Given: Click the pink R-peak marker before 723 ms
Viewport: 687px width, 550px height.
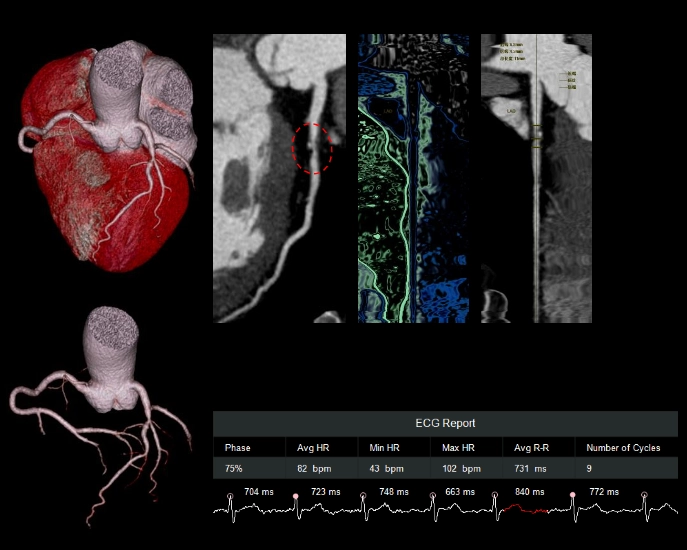Looking at the screenshot, I should point(295,496).
